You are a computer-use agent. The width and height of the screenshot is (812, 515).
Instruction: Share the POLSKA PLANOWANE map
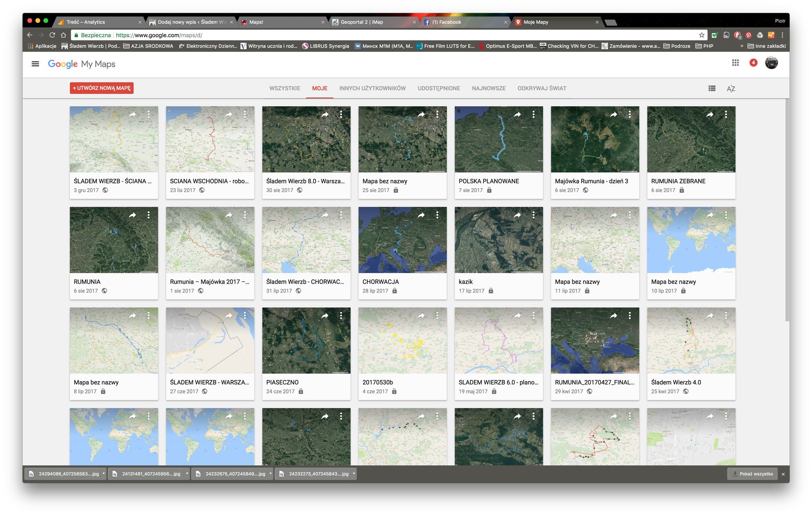517,115
